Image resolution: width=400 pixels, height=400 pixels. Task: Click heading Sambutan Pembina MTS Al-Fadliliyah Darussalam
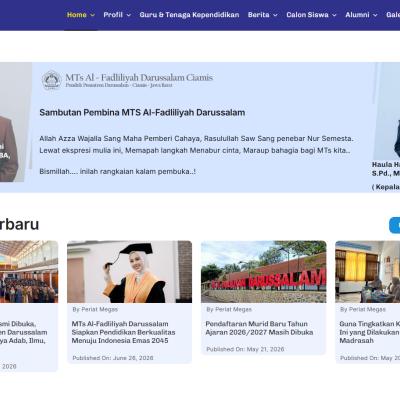click(142, 113)
